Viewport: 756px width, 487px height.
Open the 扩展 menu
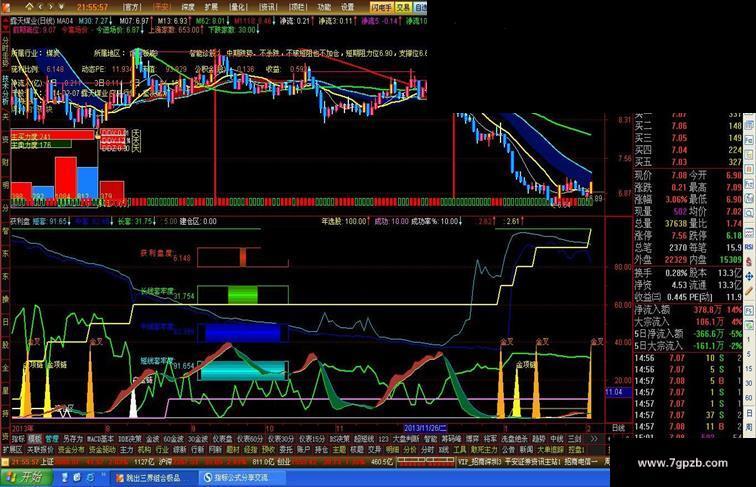coord(211,7)
